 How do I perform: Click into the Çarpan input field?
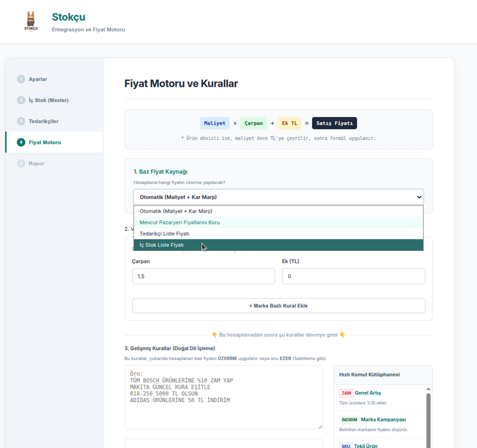click(x=203, y=276)
